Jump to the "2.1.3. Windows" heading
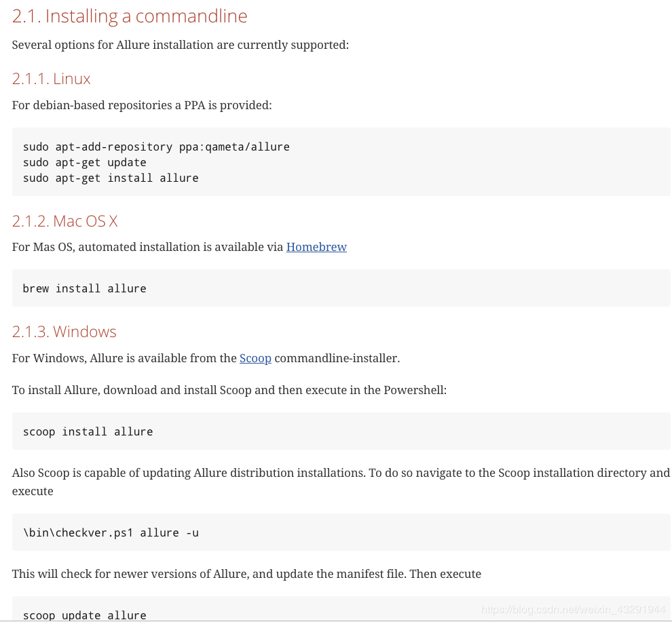This screenshot has height=622, width=672. coord(64,332)
